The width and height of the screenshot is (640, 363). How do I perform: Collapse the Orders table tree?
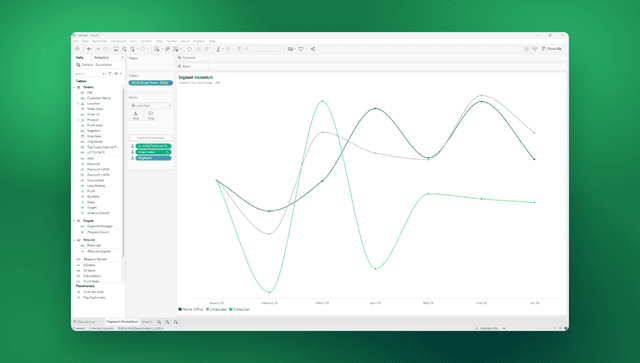coord(75,87)
